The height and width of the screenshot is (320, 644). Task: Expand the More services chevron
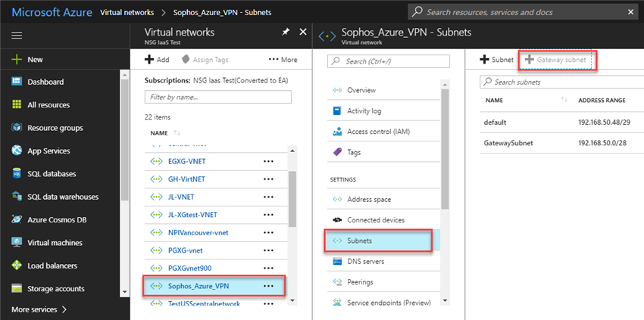(64, 309)
